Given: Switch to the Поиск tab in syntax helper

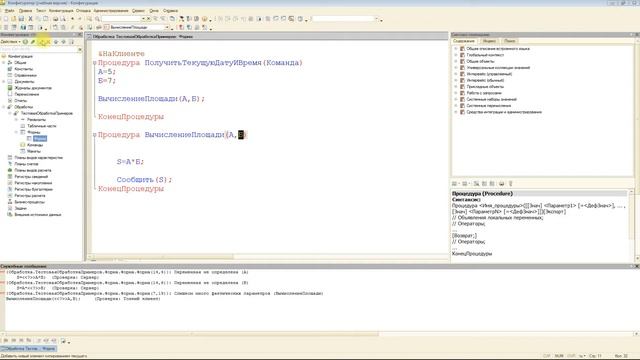Looking at the screenshot, I should click(510, 41).
